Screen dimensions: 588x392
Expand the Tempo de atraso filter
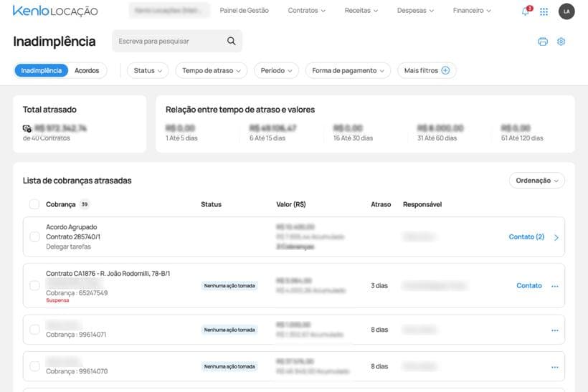coord(211,70)
